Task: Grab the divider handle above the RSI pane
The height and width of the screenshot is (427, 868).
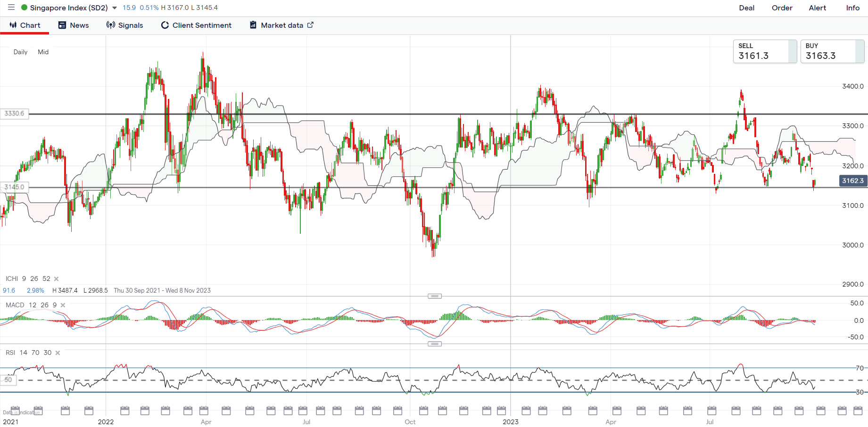Action: coord(435,344)
